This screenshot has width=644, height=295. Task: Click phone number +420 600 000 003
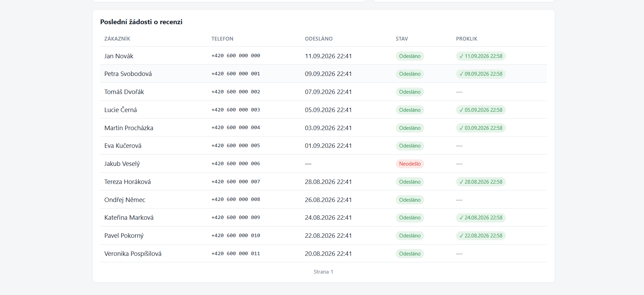pos(236,110)
